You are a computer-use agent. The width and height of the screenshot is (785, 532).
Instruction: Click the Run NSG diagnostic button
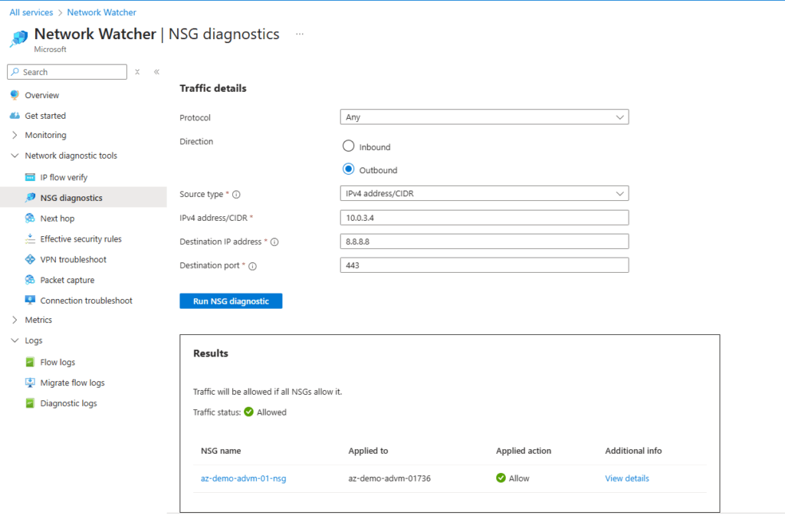(x=231, y=301)
